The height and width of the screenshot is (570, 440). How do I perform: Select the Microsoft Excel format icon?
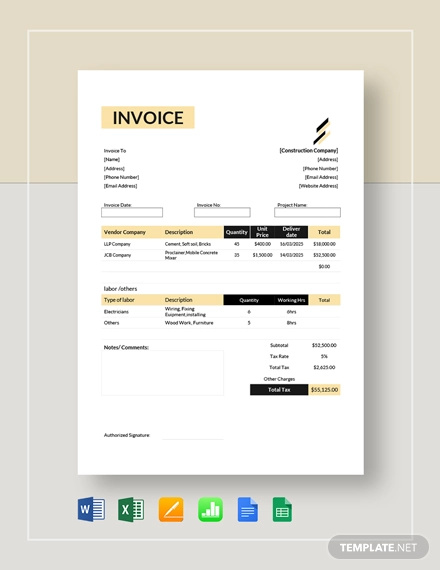131,509
